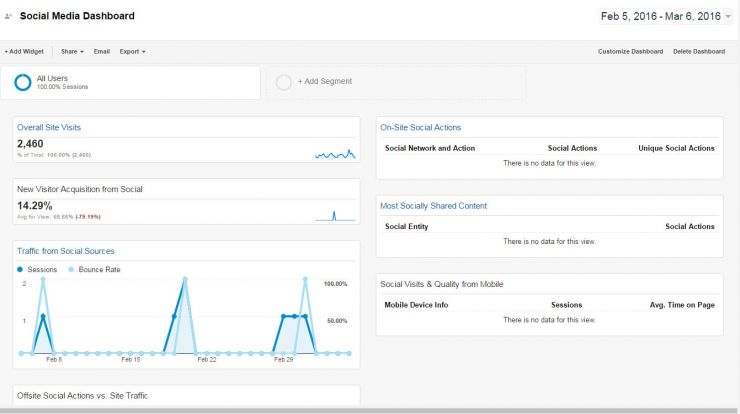
Task: Click the Avg. Time on Page column header
Action: point(682,305)
